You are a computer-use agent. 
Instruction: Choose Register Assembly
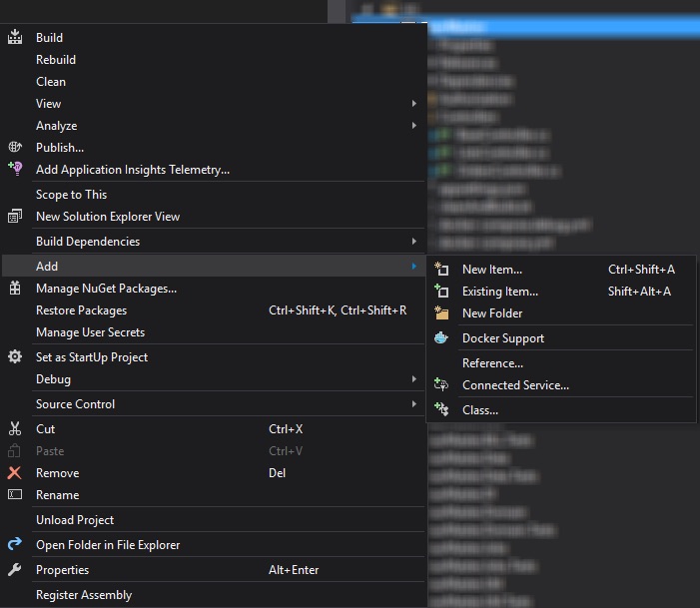(214, 595)
